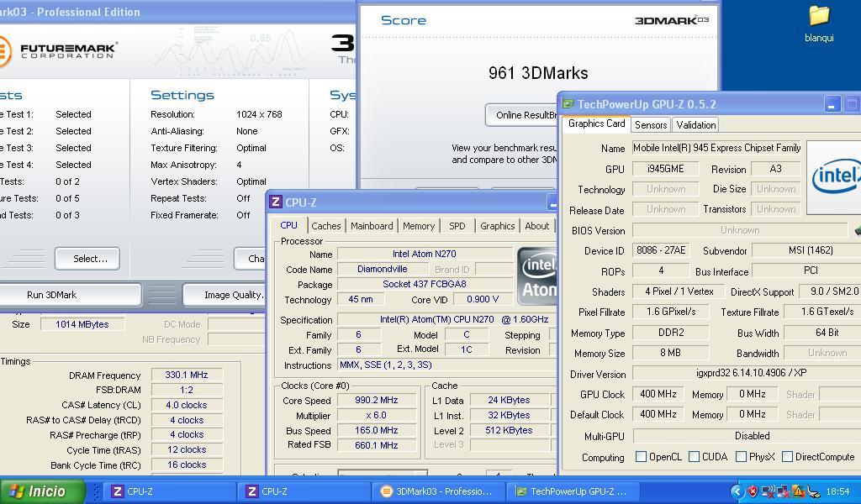Open the red security shield tray icon

coord(753,491)
